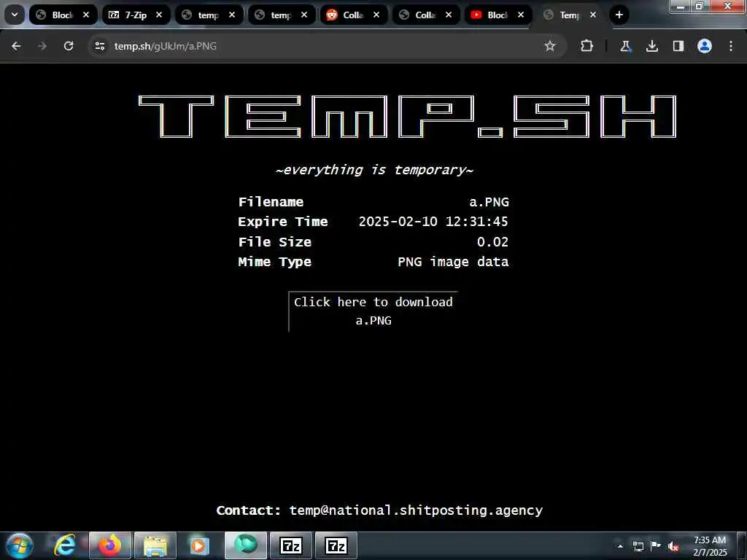Viewport: 747px width, 560px height.
Task: Click the contact email address
Action: pos(416,510)
